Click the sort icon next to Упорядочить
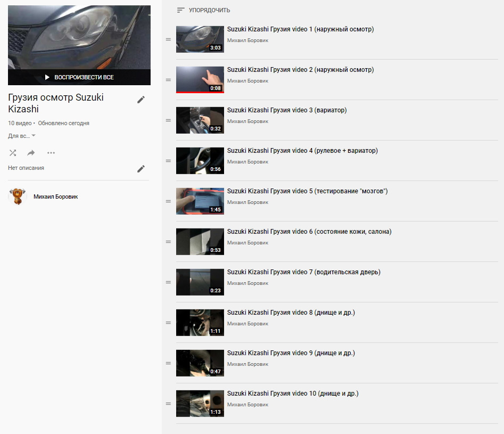The height and width of the screenshot is (434, 504). [180, 10]
